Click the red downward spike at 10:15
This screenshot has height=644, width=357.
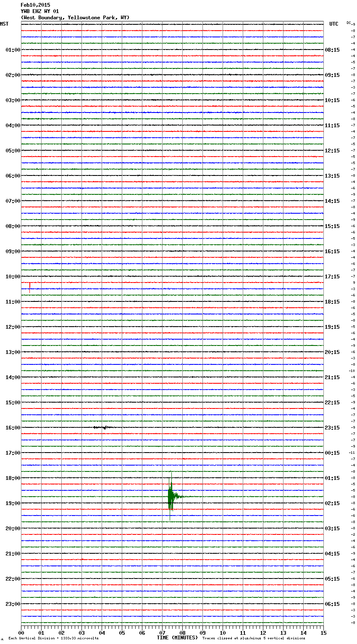30,287
